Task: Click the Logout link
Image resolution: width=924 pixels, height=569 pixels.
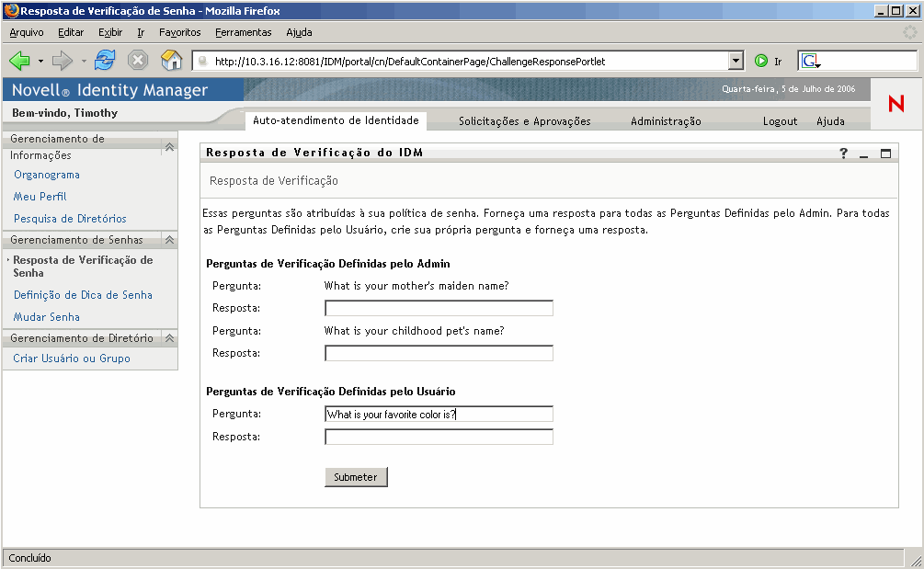Action: click(780, 121)
